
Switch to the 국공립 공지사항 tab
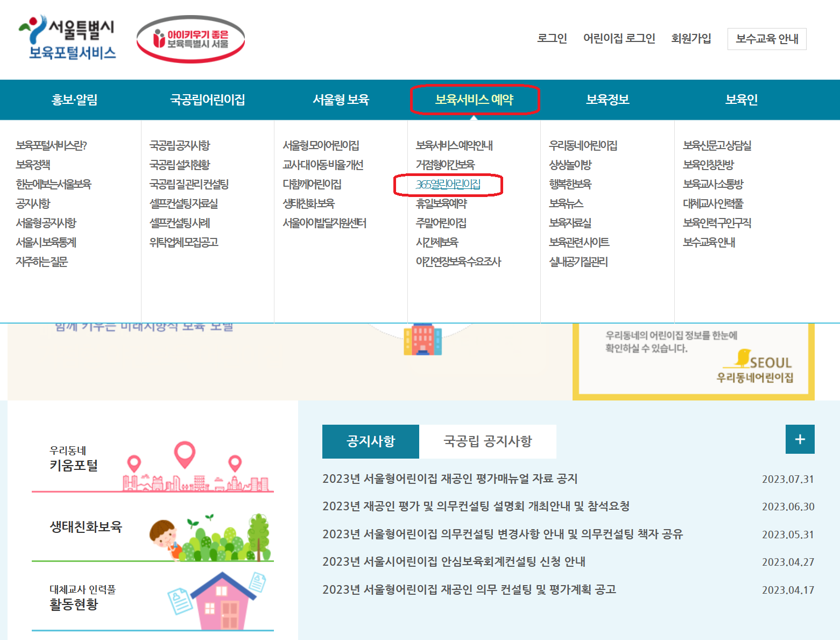click(488, 441)
